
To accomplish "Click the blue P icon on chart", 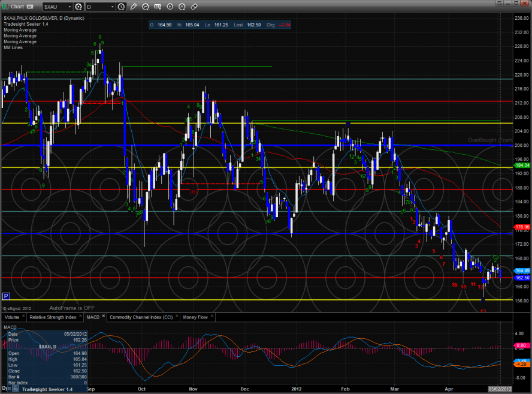I will 6,296.
